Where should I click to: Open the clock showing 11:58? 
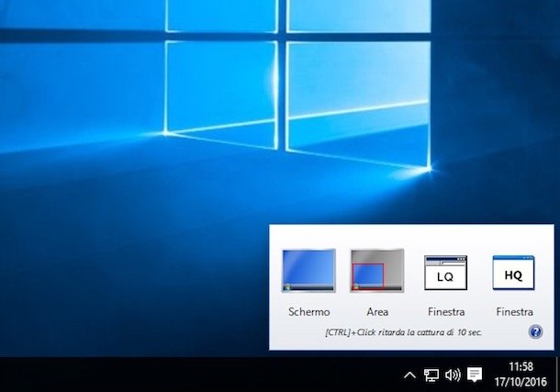point(521,367)
